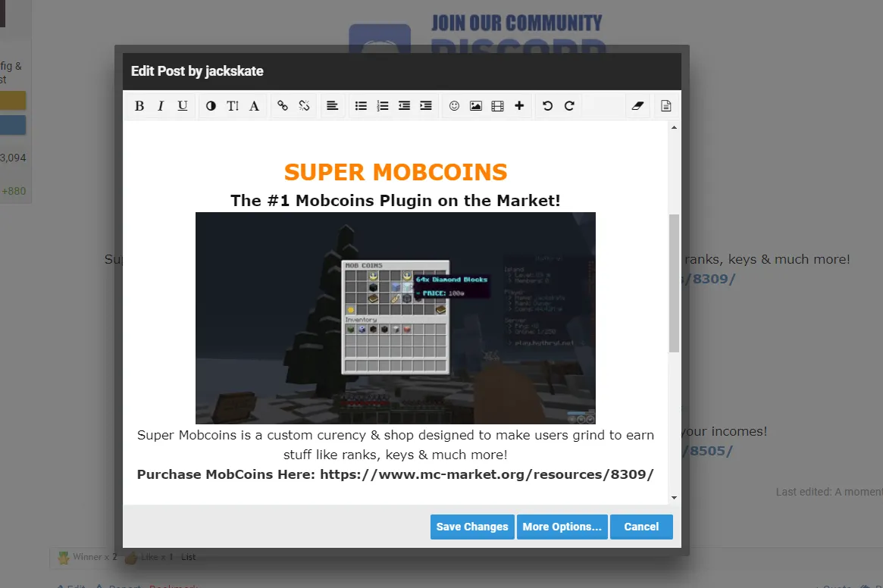
Task: Cancel editing the post
Action: pos(641,527)
